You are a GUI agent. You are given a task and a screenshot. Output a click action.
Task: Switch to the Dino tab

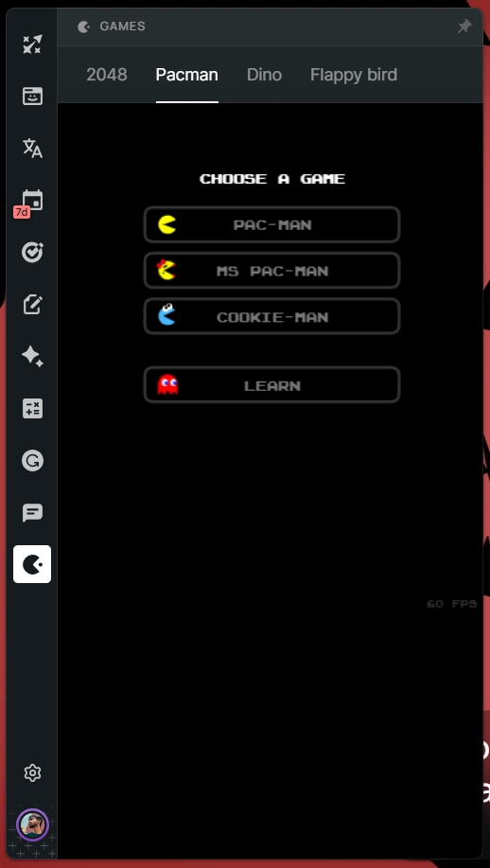pyautogui.click(x=264, y=75)
